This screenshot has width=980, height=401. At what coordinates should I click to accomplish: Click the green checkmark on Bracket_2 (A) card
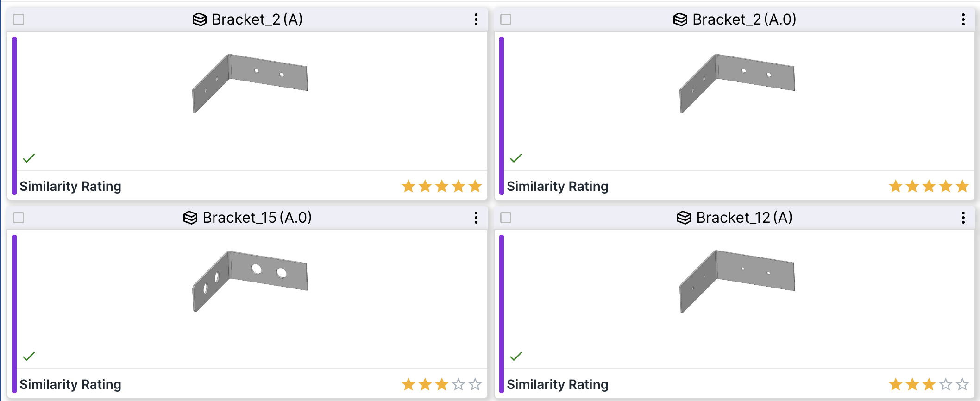pyautogui.click(x=29, y=158)
